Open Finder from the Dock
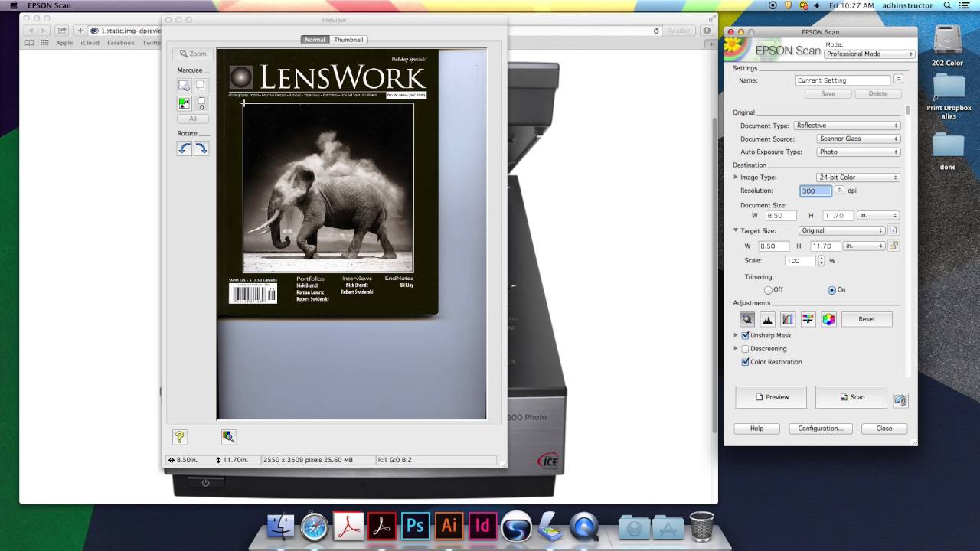This screenshot has height=551, width=980. click(x=281, y=526)
